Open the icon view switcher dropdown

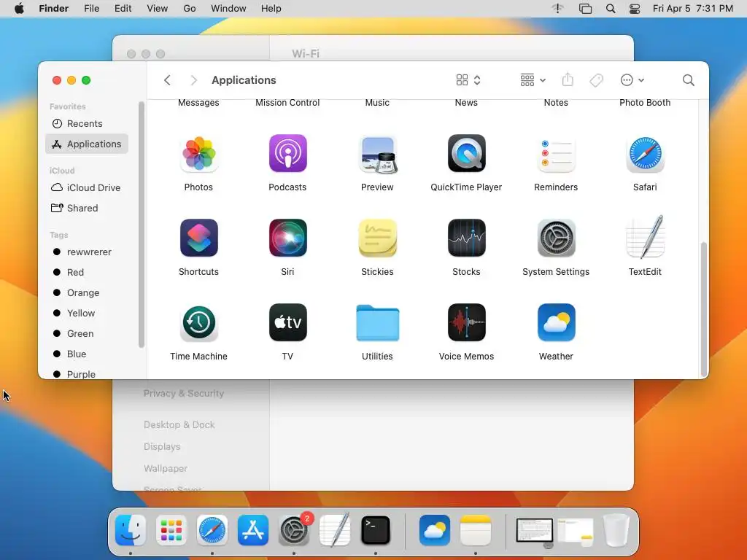tap(468, 80)
